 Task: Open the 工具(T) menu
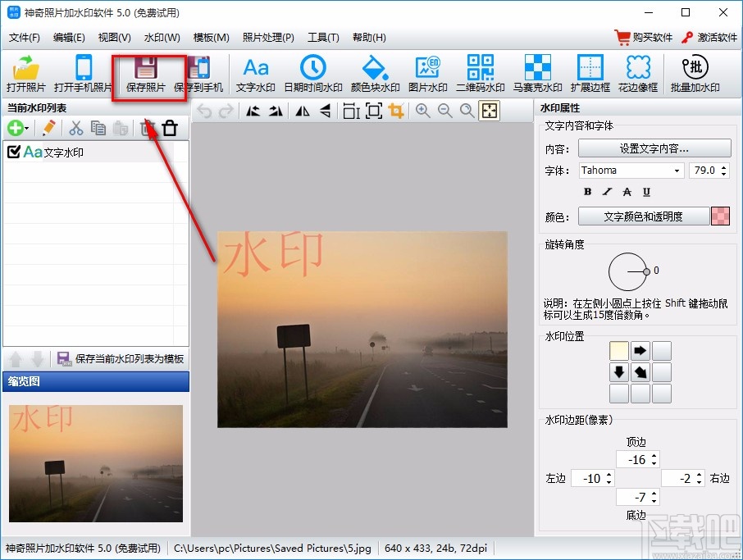(323, 38)
